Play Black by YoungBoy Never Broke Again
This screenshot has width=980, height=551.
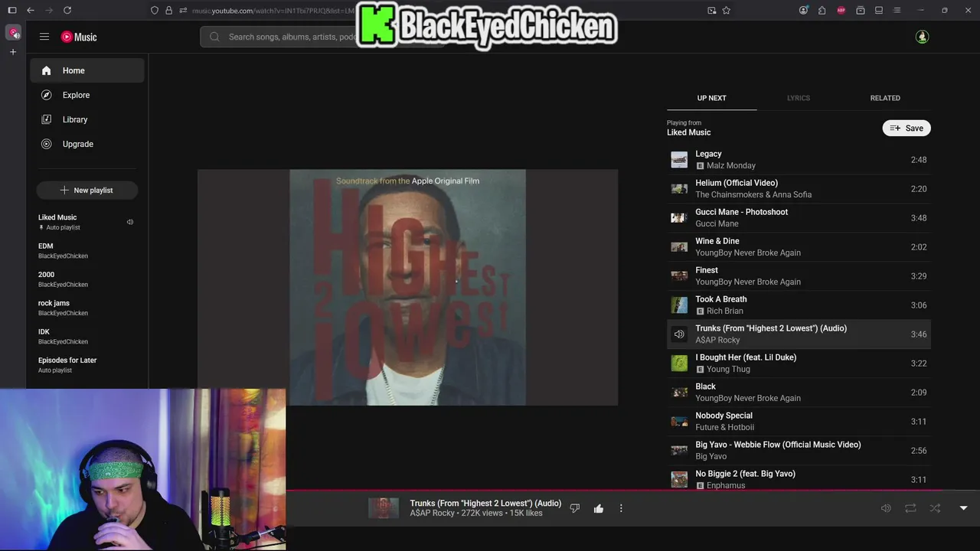[x=799, y=392]
